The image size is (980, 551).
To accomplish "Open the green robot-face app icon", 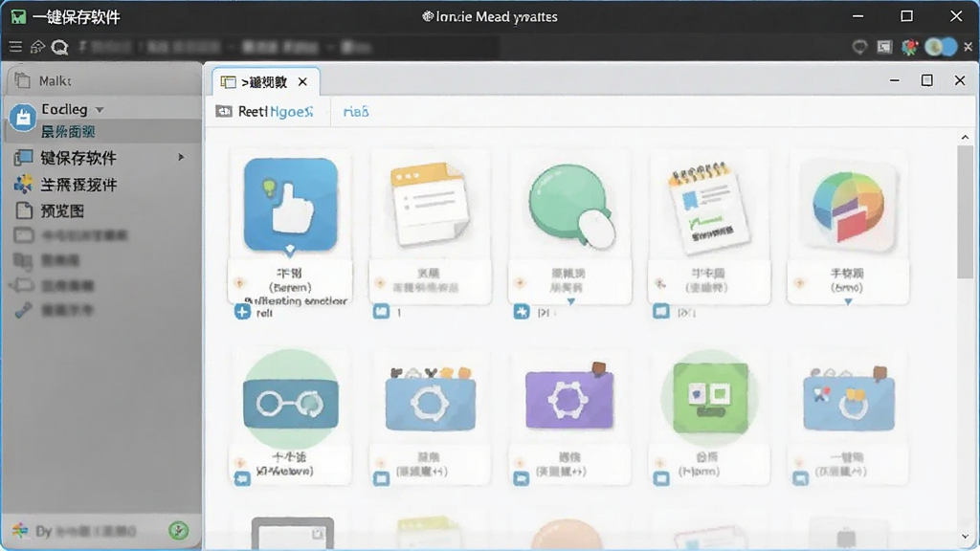I will (x=709, y=397).
